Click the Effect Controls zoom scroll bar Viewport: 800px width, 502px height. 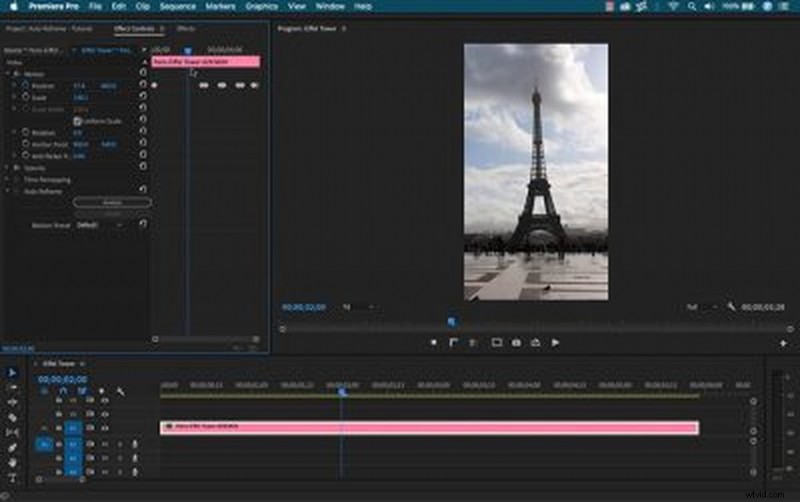[x=206, y=339]
